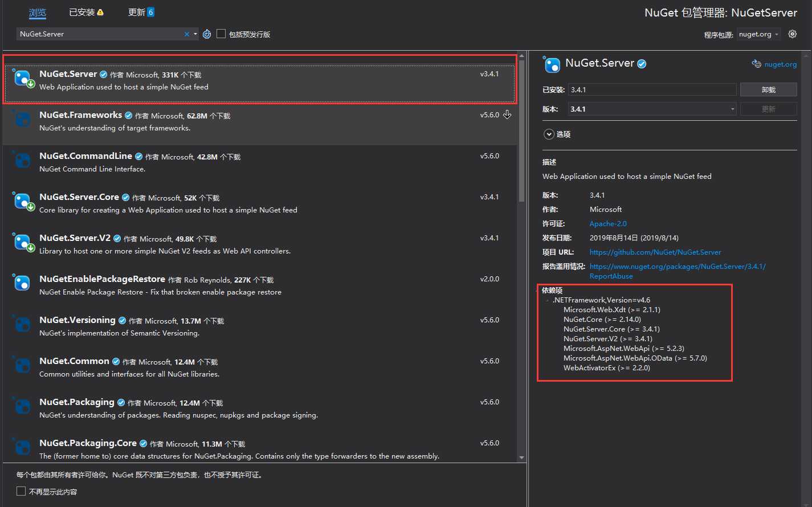812x507 pixels.
Task: Click the verified badge next to NuGet.Versioning
Action: click(x=122, y=320)
